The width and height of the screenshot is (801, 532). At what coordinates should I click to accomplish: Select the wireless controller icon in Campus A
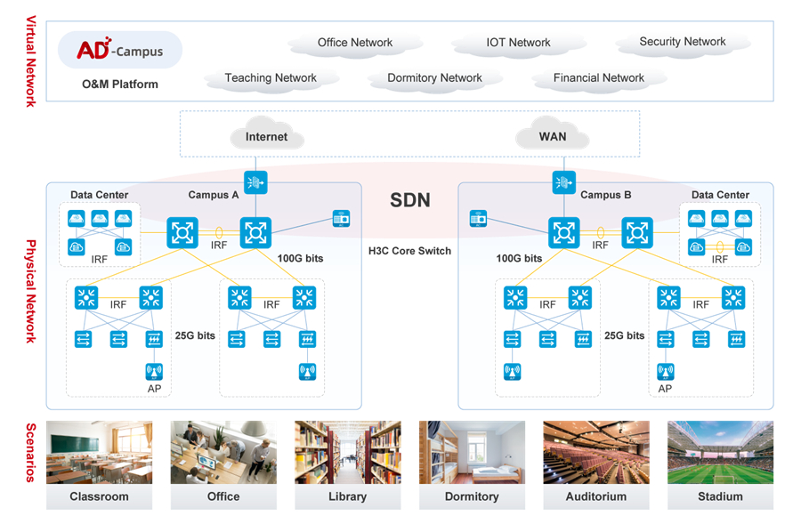pyautogui.click(x=341, y=219)
